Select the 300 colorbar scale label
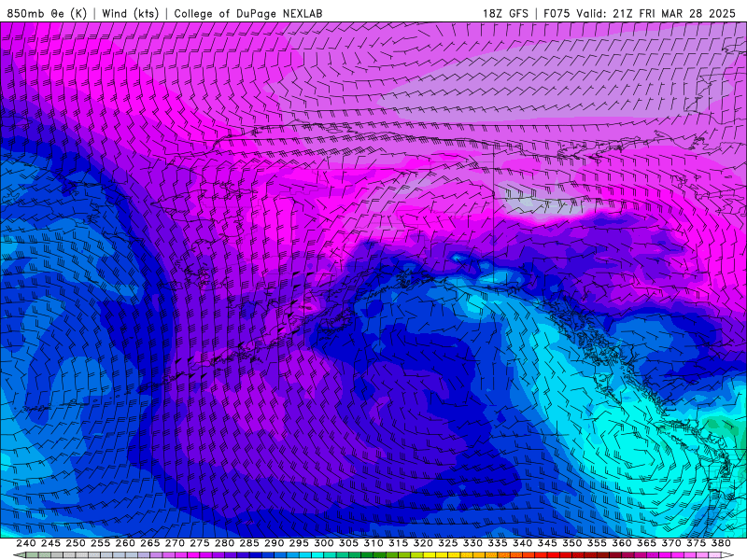 pyautogui.click(x=323, y=543)
